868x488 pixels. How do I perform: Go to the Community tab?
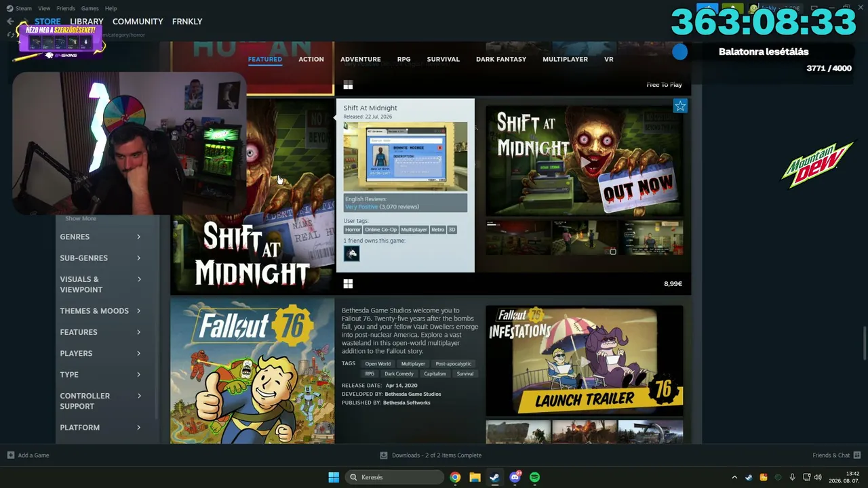[138, 22]
